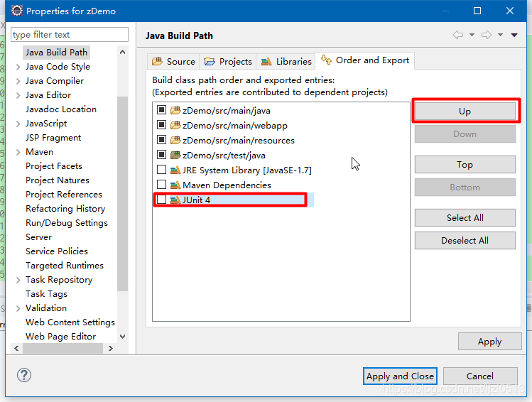This screenshot has height=402, width=532.
Task: Select Run/Debug Settings in tree
Action: 67,223
